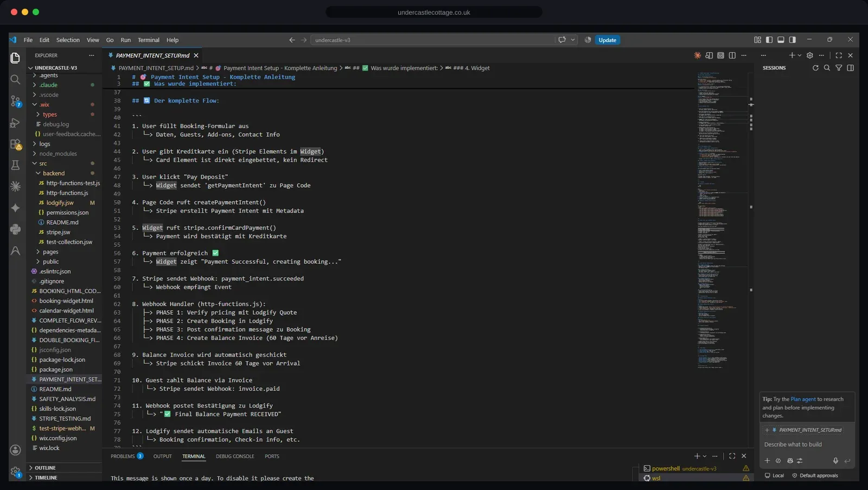This screenshot has height=490, width=868.
Task: Close the PAYMENT_INTENT_SETUP.md tab
Action: (196, 55)
